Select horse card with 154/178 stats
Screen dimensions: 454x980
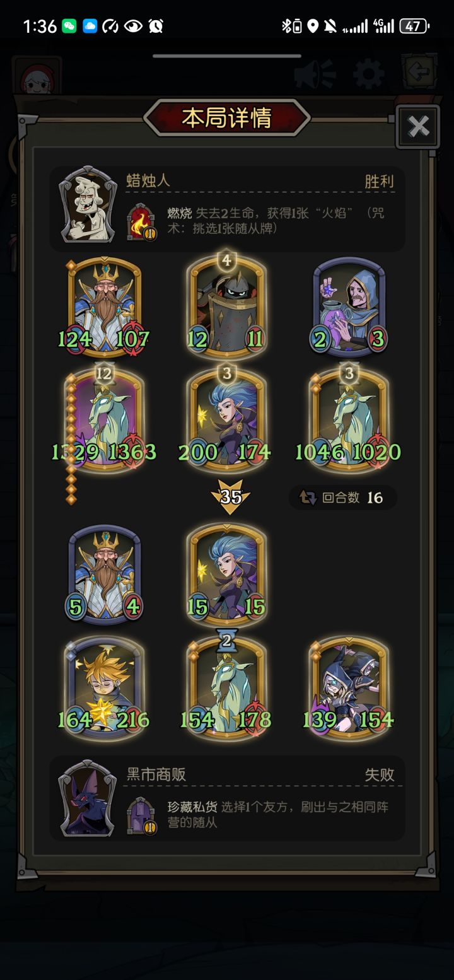tap(227, 689)
